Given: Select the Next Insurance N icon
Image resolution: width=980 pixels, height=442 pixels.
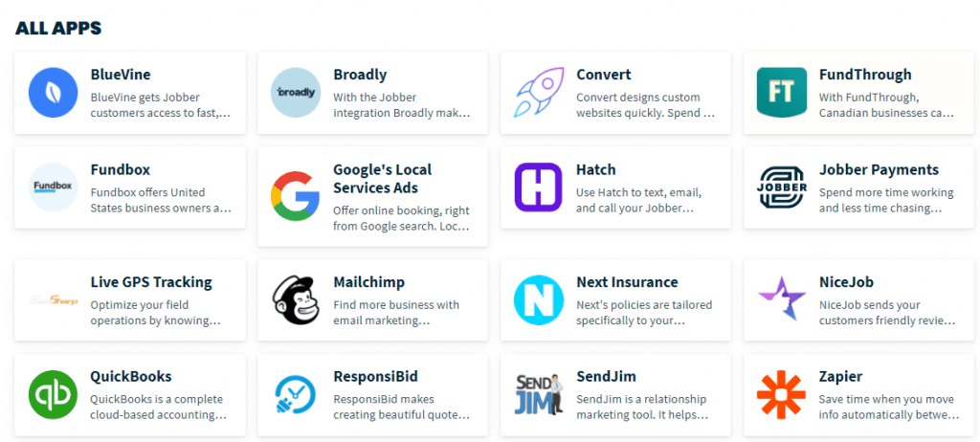Looking at the screenshot, I should click(x=539, y=300).
